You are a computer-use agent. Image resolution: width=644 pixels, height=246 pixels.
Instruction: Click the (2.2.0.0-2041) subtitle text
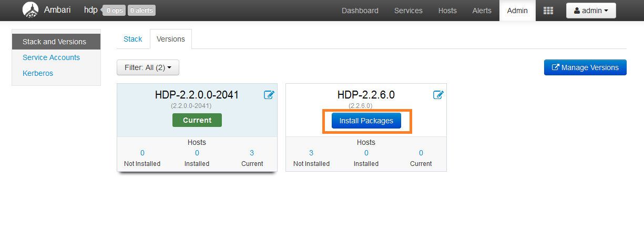tap(191, 105)
